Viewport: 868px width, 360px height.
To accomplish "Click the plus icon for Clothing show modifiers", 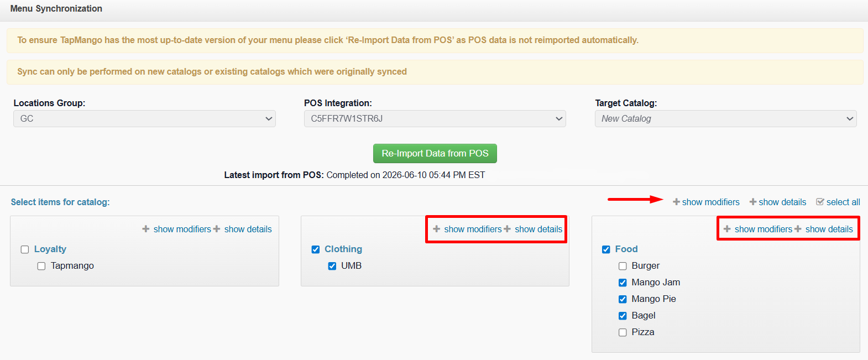I will tap(437, 229).
